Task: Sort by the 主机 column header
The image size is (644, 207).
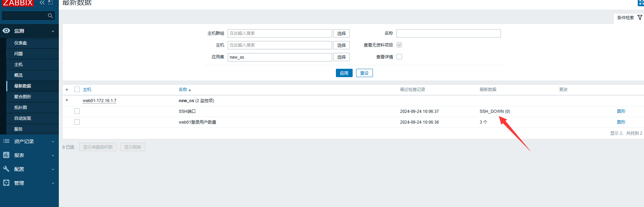Action: (87, 90)
